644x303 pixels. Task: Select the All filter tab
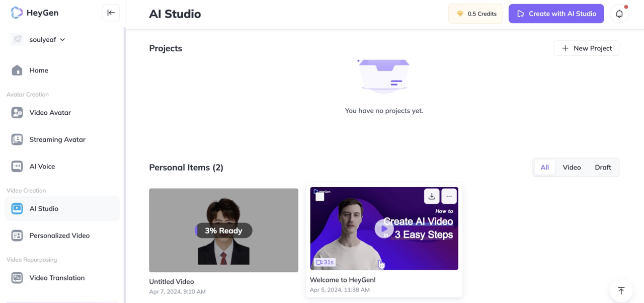[544, 168]
